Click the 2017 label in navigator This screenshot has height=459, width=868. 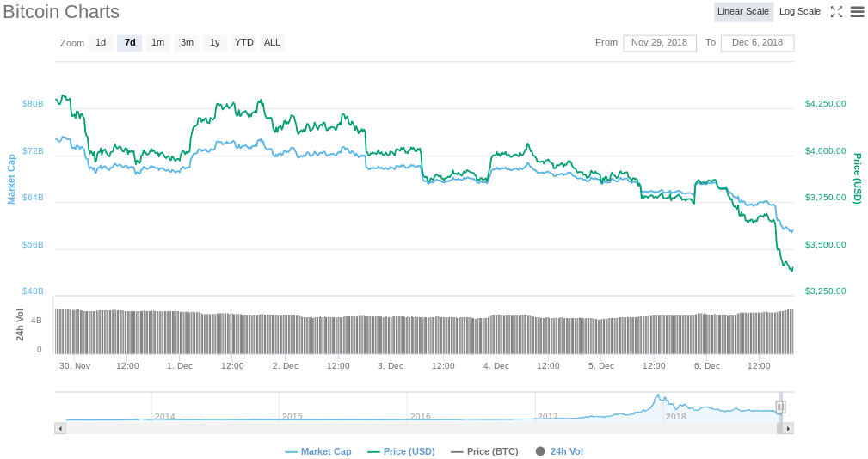[x=547, y=416]
